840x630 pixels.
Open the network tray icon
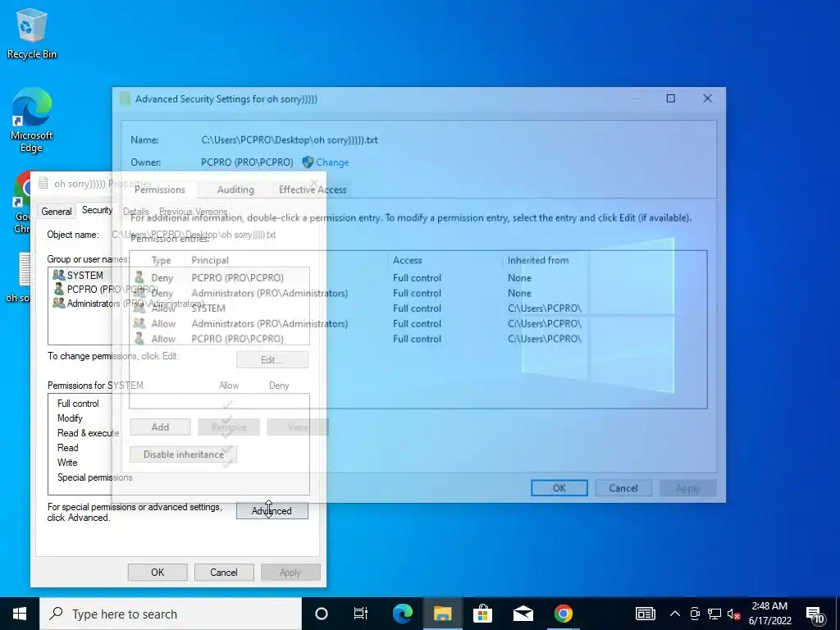(x=714, y=614)
